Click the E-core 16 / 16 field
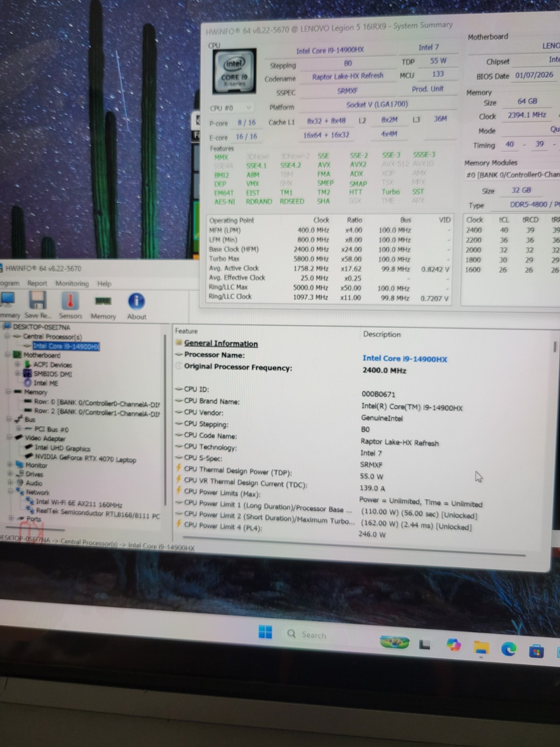This screenshot has height=747, width=560. (246, 137)
